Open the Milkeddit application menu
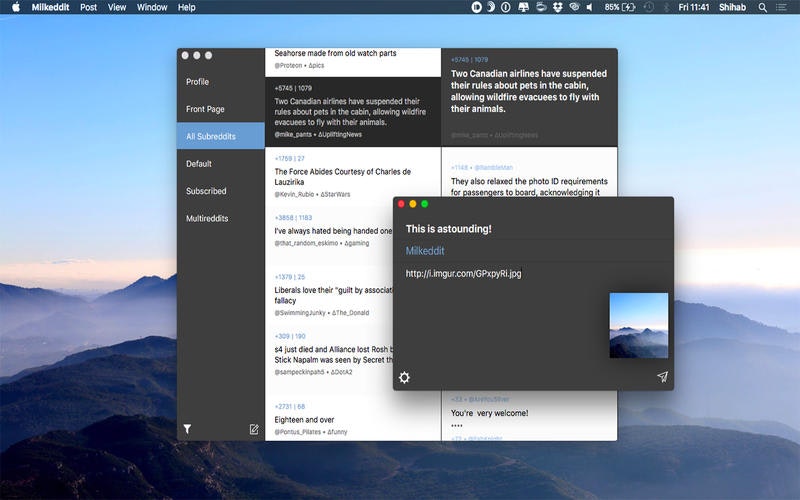 [x=50, y=7]
